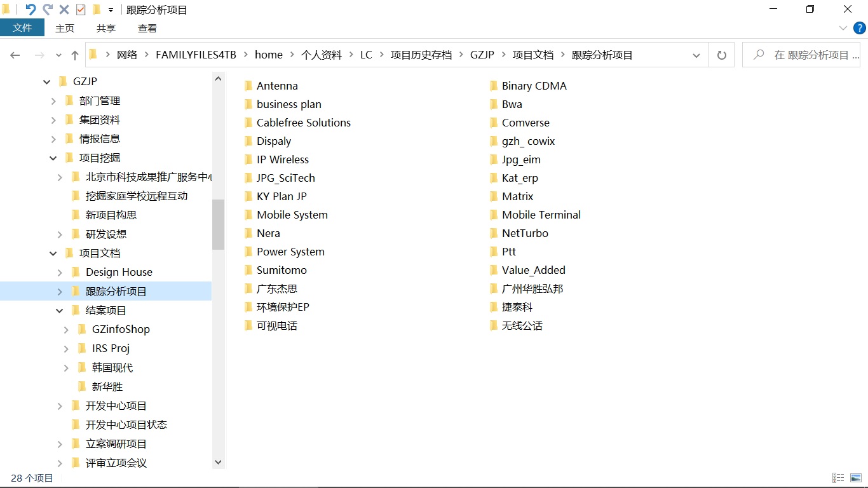Collapse the 结案项目 tree node

pyautogui.click(x=60, y=310)
